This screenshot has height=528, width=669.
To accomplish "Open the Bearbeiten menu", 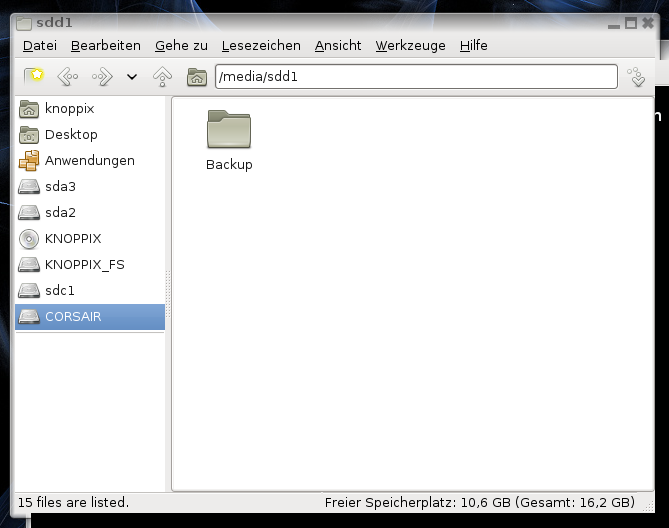I will (x=106, y=46).
